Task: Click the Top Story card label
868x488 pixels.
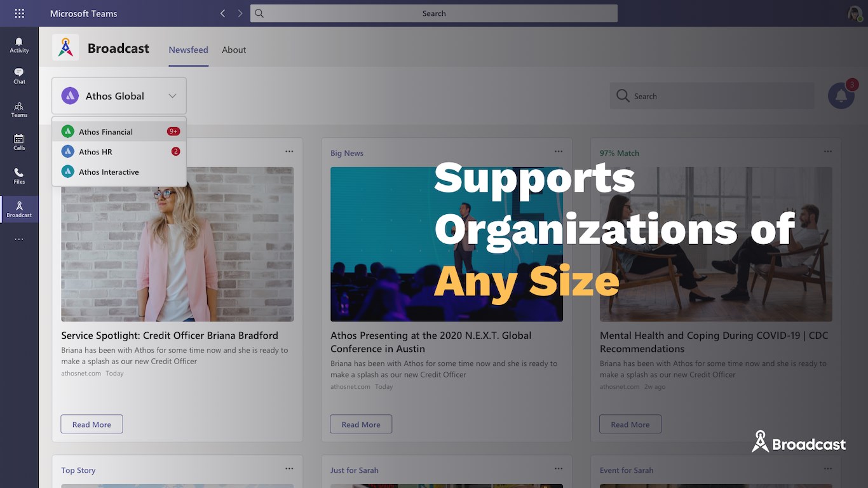Action: pyautogui.click(x=78, y=470)
